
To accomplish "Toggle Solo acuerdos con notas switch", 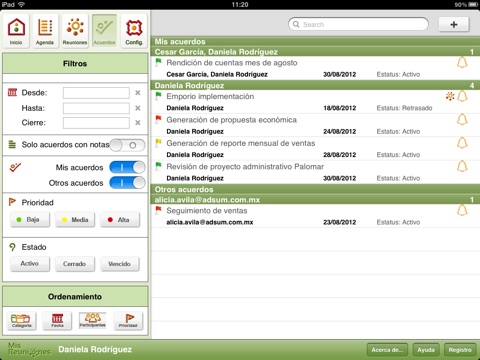I will [x=127, y=145].
